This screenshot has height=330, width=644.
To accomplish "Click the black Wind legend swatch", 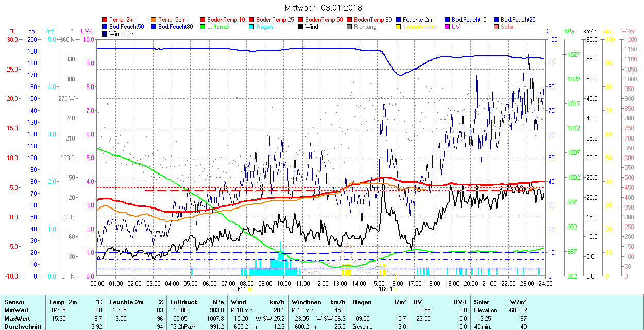I will pyautogui.click(x=301, y=27).
